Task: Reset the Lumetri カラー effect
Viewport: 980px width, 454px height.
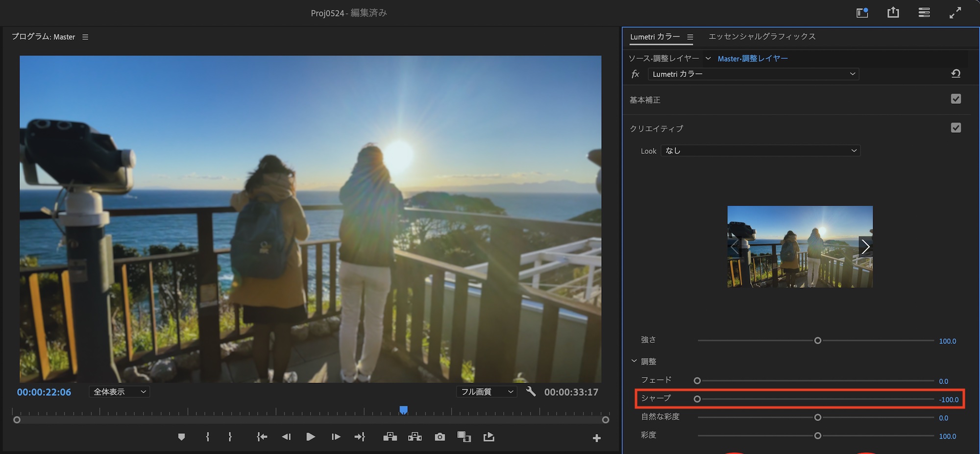Action: tap(955, 74)
